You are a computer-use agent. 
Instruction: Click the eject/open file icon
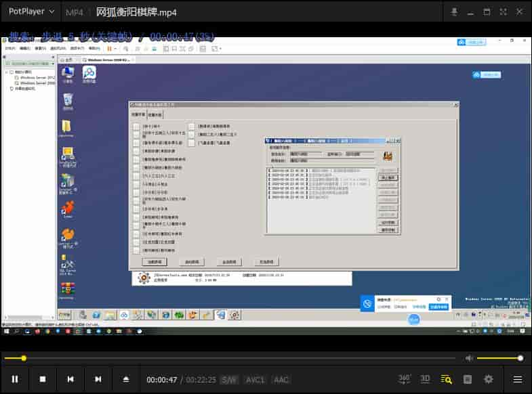point(126,379)
